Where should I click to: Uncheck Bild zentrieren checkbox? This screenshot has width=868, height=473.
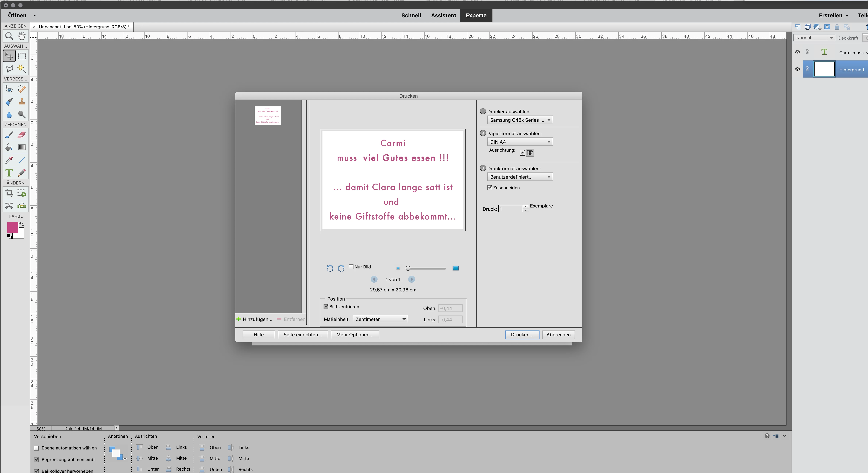326,306
